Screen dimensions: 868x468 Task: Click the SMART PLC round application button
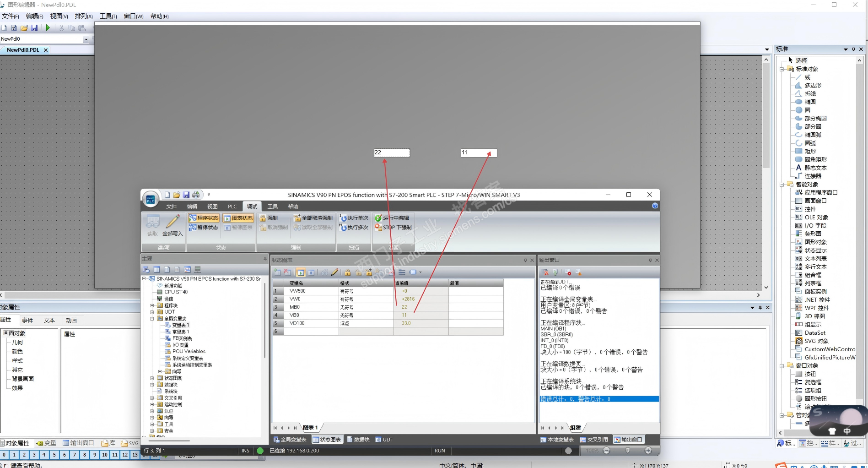click(151, 199)
